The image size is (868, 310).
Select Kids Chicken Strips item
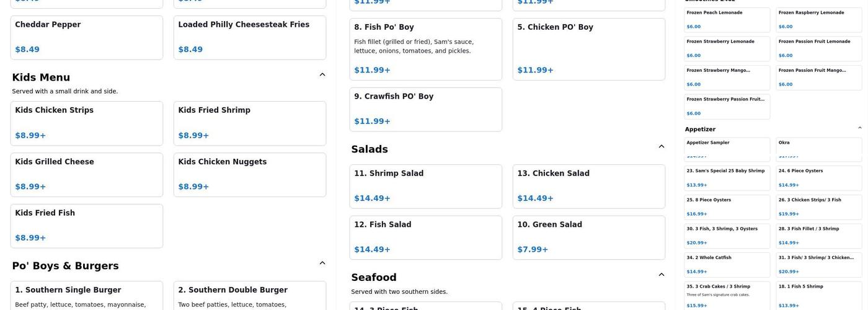tap(87, 123)
